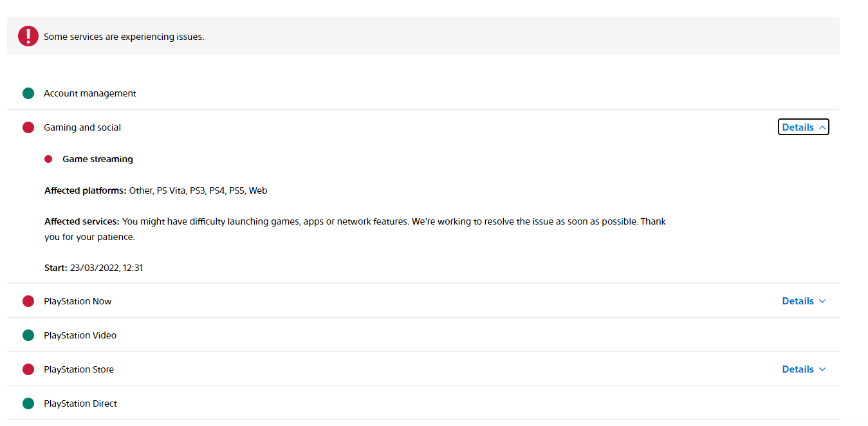The width and height of the screenshot is (868, 426).
Task: Click the red exclamation alert icon
Action: 28,36
